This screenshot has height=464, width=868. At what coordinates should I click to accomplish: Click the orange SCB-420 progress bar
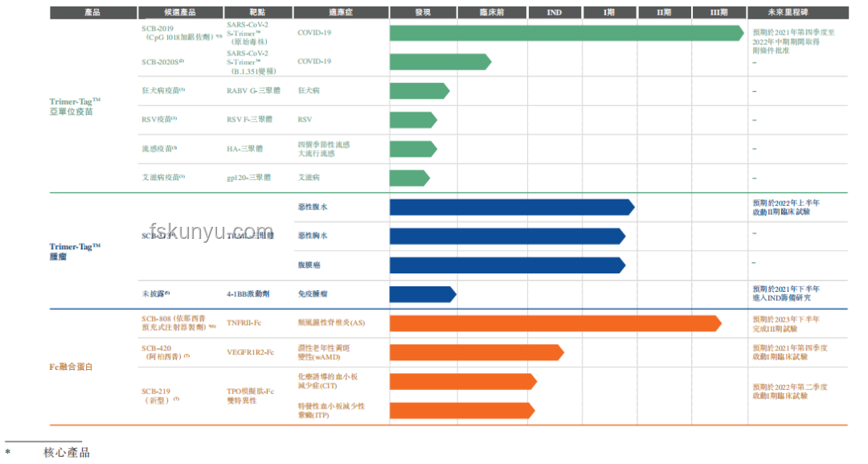pos(477,352)
